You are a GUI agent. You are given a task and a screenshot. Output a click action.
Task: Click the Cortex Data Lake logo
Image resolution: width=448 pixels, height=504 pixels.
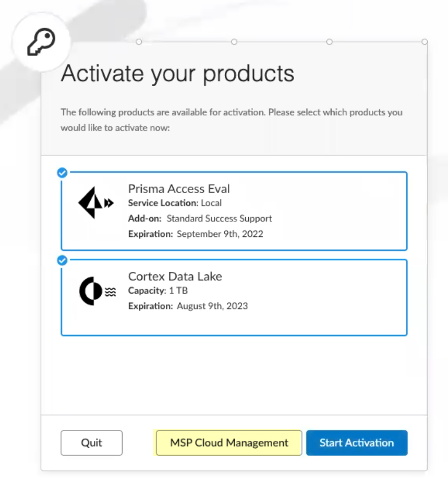tap(96, 292)
